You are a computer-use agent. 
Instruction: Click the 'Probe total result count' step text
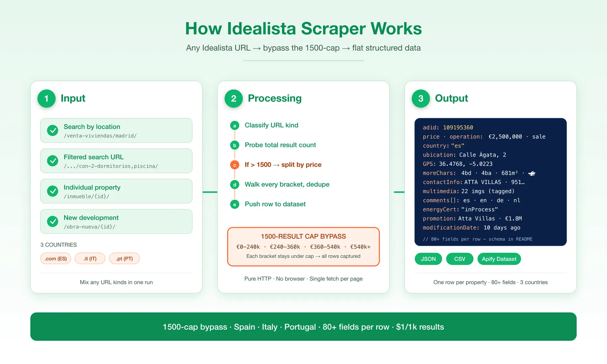point(280,145)
